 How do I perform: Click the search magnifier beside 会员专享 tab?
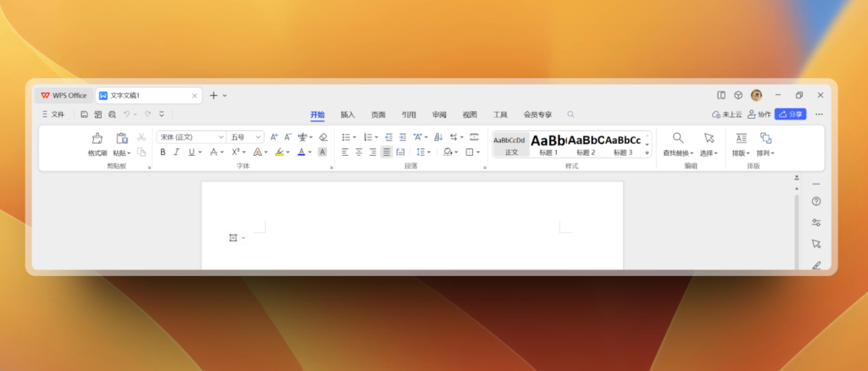pyautogui.click(x=570, y=114)
